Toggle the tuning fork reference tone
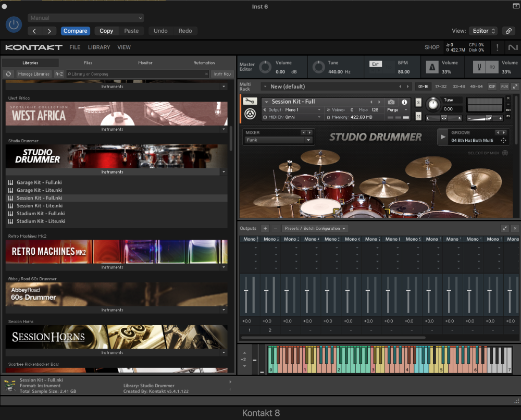521x420 pixels. [x=479, y=67]
